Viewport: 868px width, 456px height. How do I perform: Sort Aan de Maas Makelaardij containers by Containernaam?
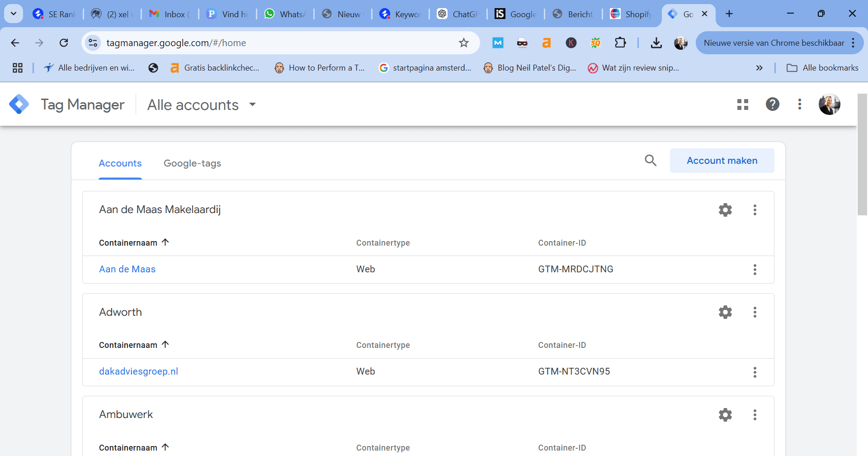134,242
